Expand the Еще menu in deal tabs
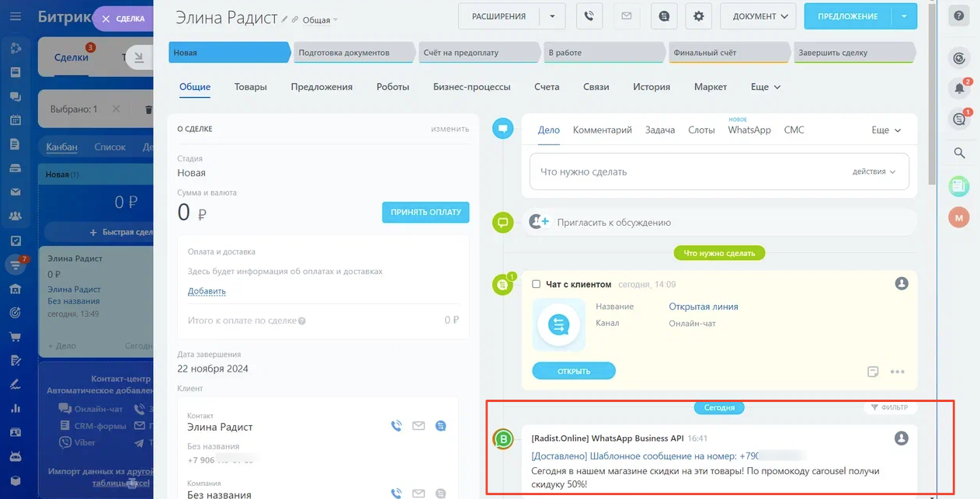This screenshot has width=980, height=499. coord(765,87)
